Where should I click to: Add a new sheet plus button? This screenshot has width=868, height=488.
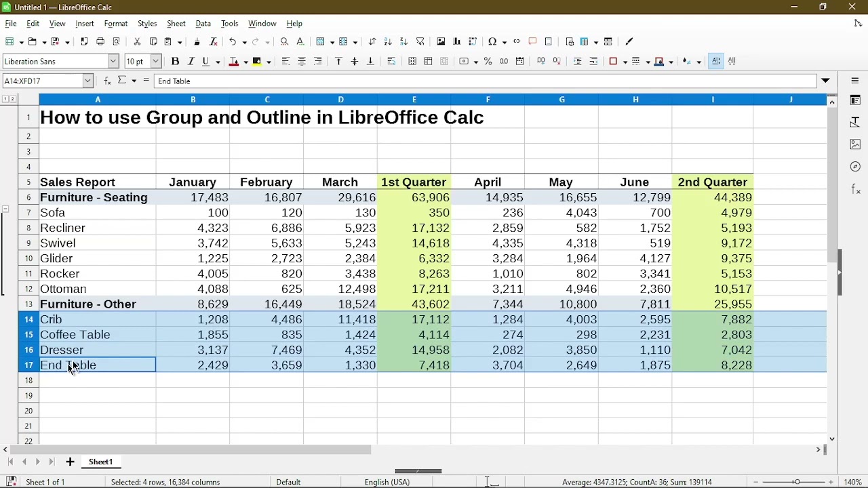coord(70,462)
